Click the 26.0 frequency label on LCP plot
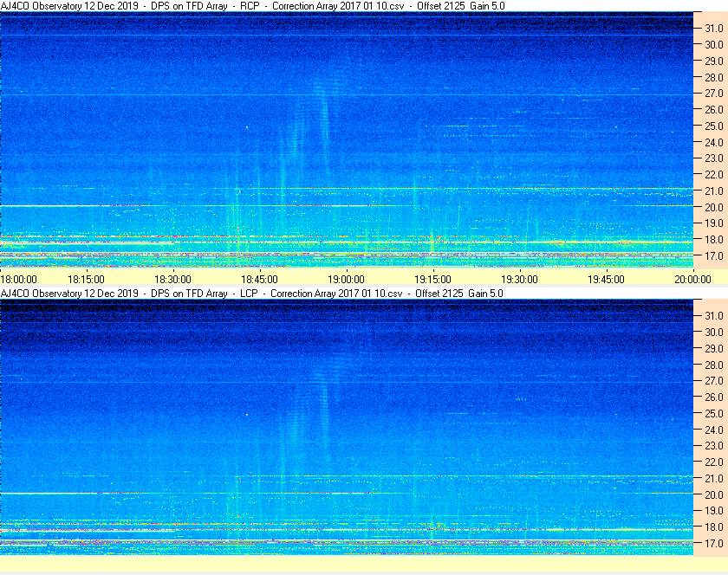Screen dimensions: 728x575 pyautogui.click(x=714, y=397)
